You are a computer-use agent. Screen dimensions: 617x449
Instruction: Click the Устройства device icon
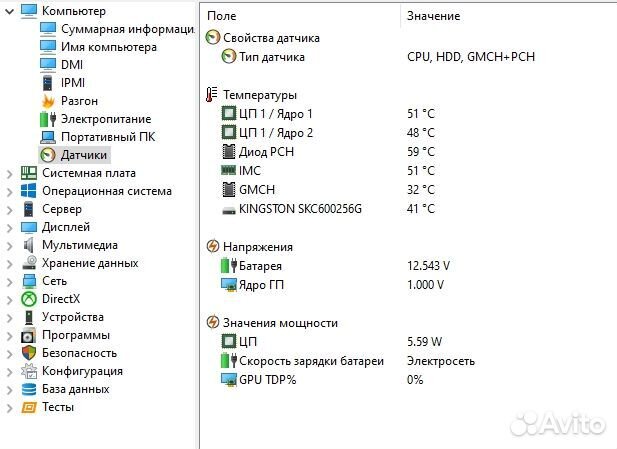(x=29, y=317)
